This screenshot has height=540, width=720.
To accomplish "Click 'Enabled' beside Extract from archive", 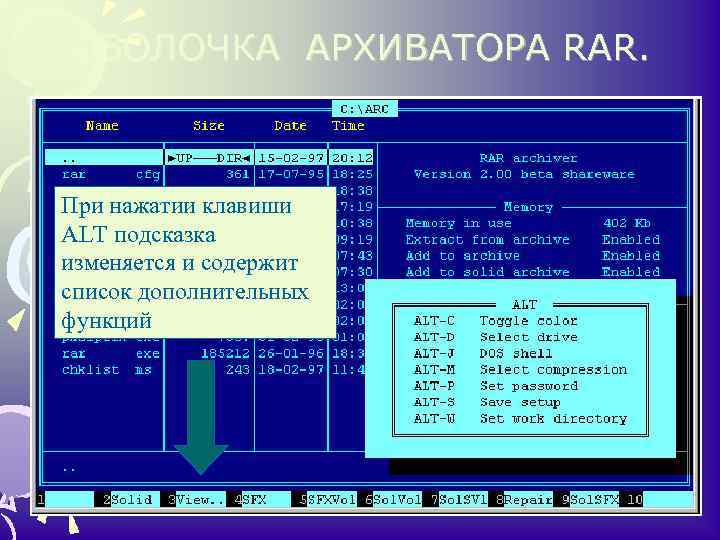I will 631,240.
